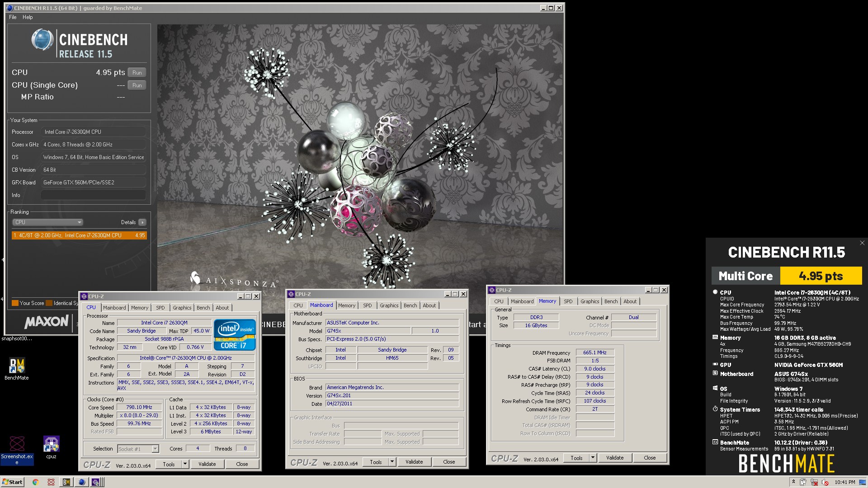This screenshot has width=868, height=488.
Task: Click the taskbar clock showing 10:41 PM
Action: [x=845, y=482]
